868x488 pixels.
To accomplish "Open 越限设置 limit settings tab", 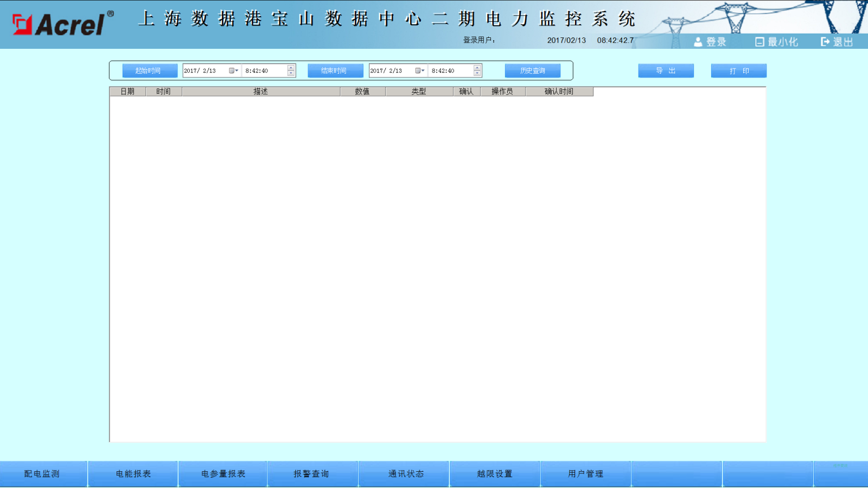I will [494, 473].
